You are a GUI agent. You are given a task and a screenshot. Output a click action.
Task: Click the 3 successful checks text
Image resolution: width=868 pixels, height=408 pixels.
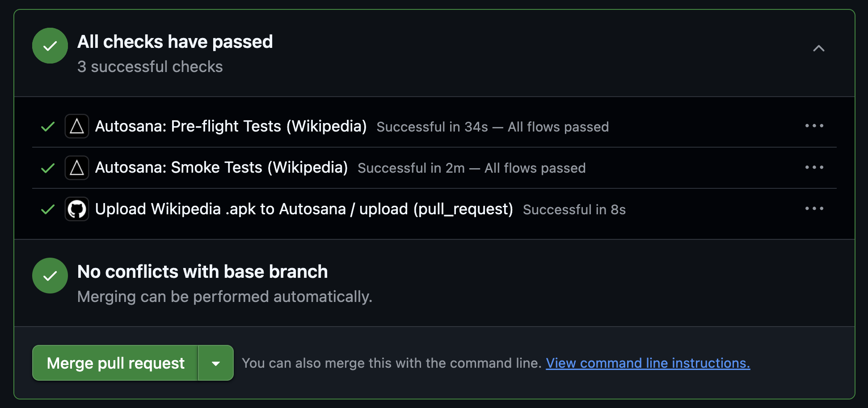pyautogui.click(x=150, y=66)
